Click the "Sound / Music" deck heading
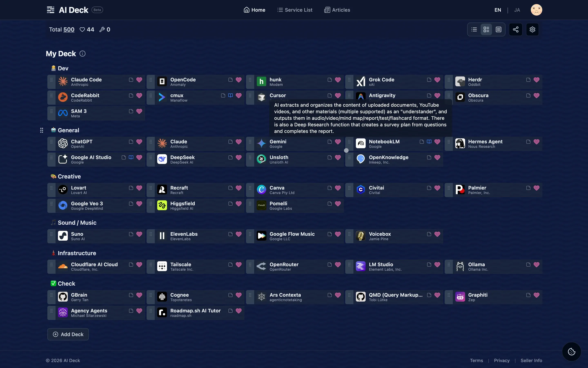The width and height of the screenshot is (588, 368). [77, 223]
